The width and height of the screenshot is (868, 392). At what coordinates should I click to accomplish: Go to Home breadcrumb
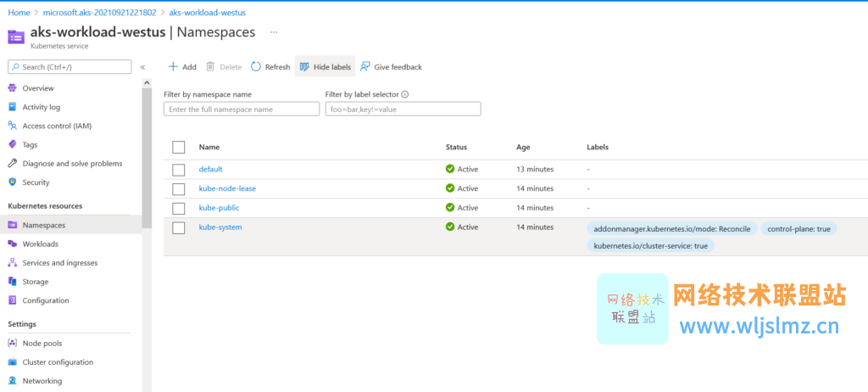(19, 12)
